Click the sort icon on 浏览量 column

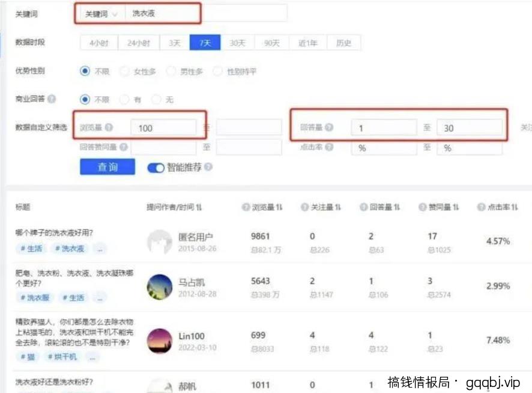coord(280,207)
